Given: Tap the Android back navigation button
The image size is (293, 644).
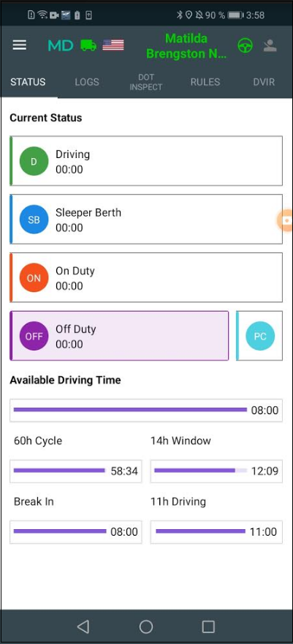Looking at the screenshot, I should coord(83,626).
